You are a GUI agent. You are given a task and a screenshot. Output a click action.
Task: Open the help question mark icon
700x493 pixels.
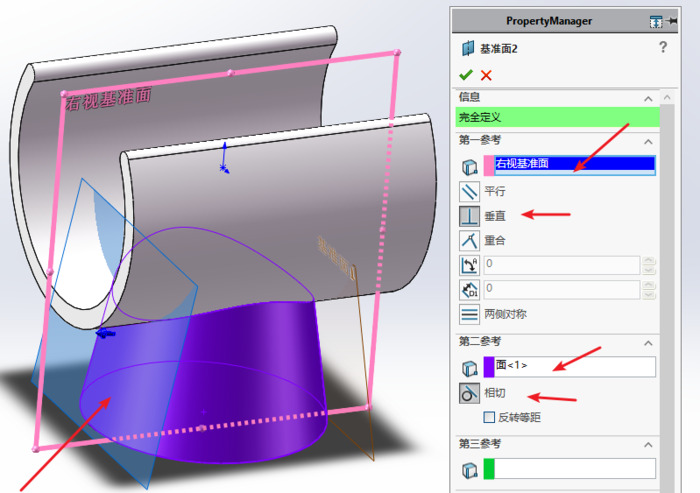[x=662, y=48]
